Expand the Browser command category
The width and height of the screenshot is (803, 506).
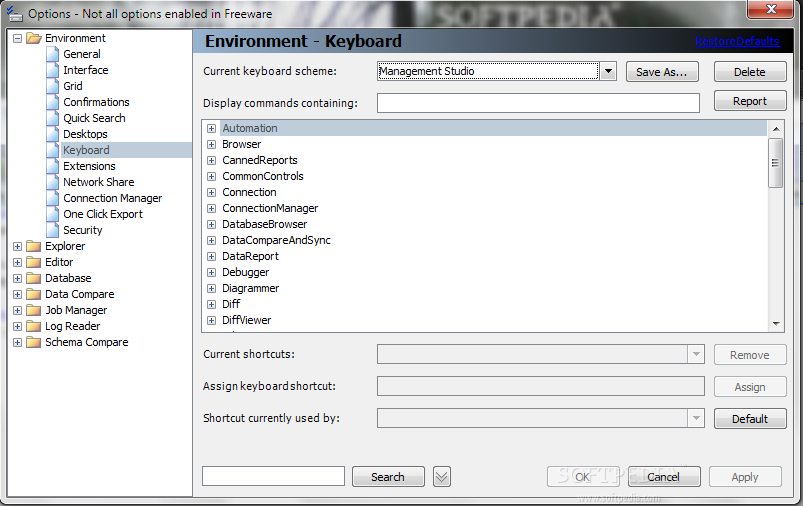(x=212, y=144)
